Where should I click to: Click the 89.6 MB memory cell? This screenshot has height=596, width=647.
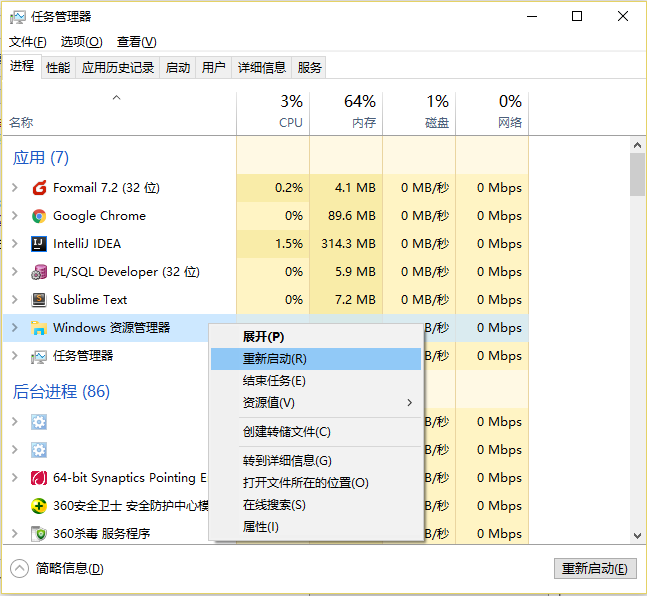click(x=346, y=216)
